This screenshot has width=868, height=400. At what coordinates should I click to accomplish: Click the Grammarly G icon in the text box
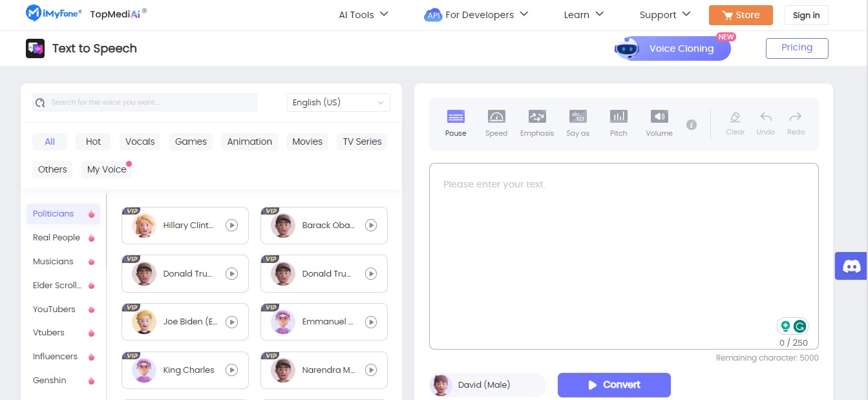pos(800,326)
